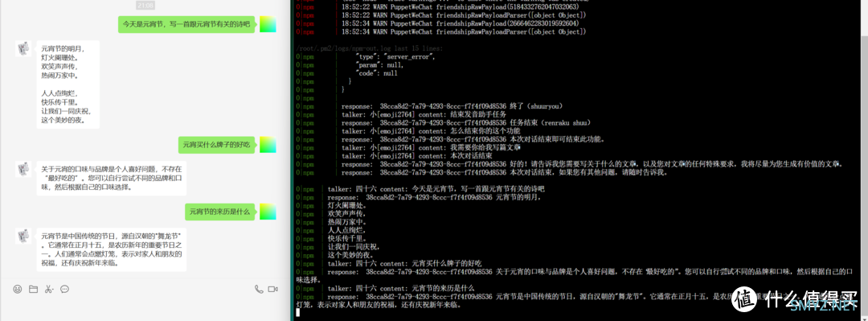Click response line 任务结束 (renraku shuu)
Screen dimensions: 868x321
pos(466,122)
